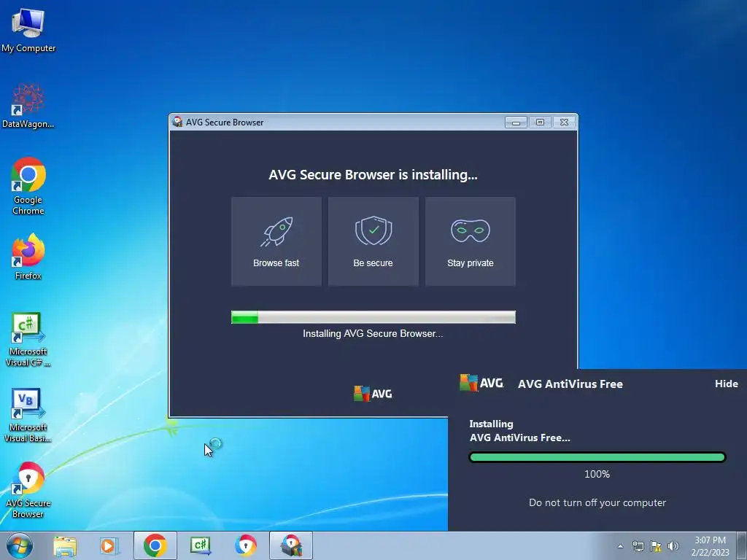Show hidden system tray icons arrow
Viewport: 747px width, 560px height.
click(620, 546)
